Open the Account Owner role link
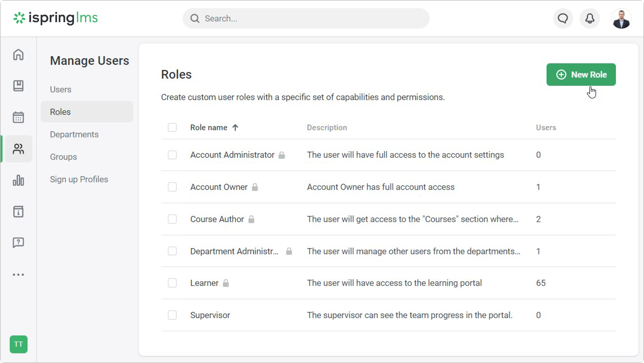Image resolution: width=644 pixels, height=363 pixels. [x=219, y=187]
